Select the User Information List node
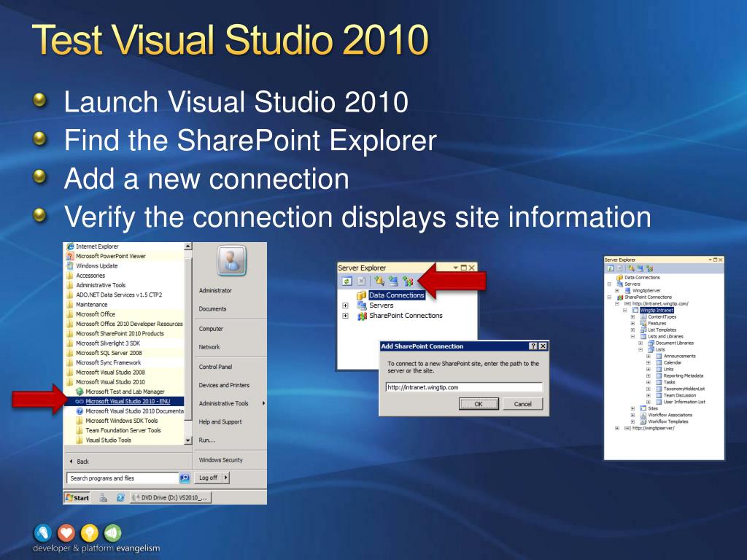747x560 pixels. pyautogui.click(x=684, y=402)
